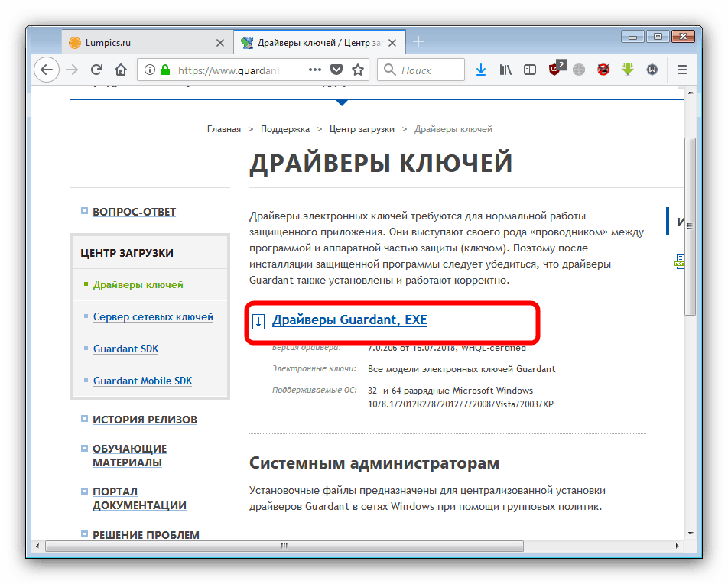Screen dimensions: 728x584
Task: Open the Library bookmarks icon
Action: 505,70
